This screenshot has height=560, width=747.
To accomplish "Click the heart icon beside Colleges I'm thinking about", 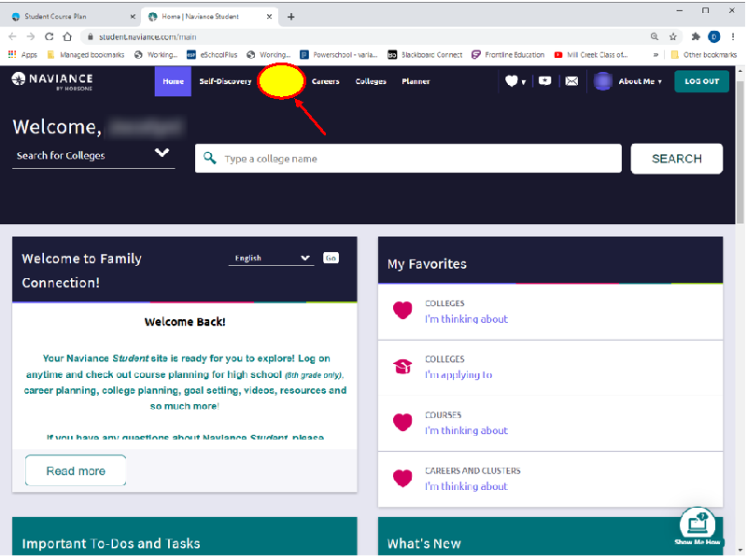I will point(402,311).
